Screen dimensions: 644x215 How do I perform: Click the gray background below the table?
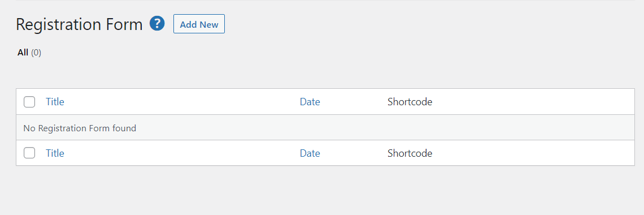(325, 190)
